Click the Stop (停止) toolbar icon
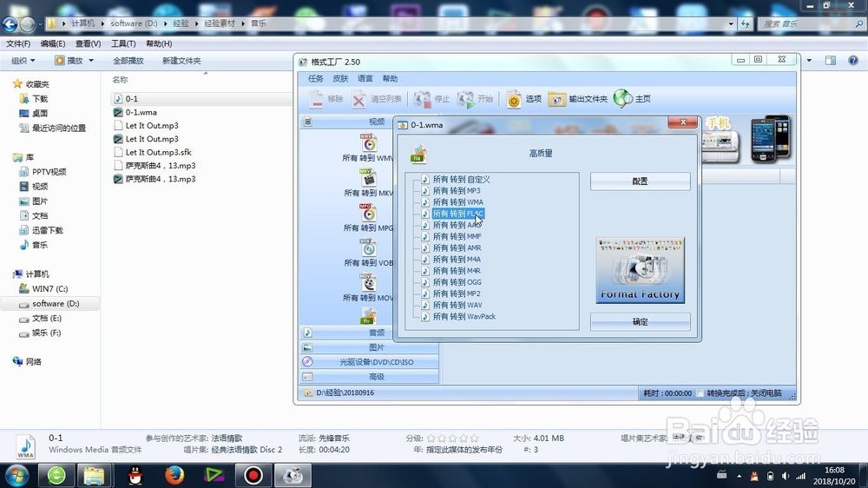868x488 pixels. pyautogui.click(x=423, y=99)
